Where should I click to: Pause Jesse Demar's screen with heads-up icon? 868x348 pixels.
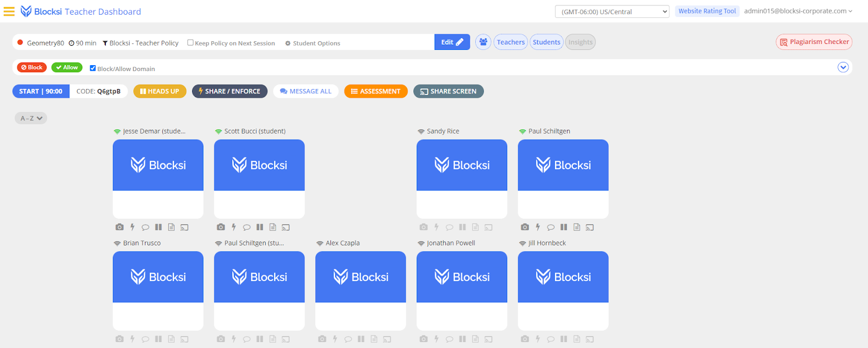pos(158,227)
